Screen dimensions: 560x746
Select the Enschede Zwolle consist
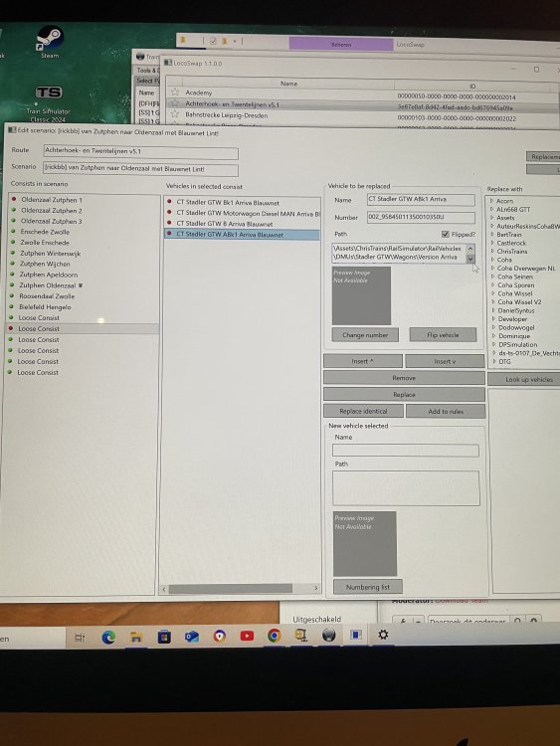pos(45,232)
